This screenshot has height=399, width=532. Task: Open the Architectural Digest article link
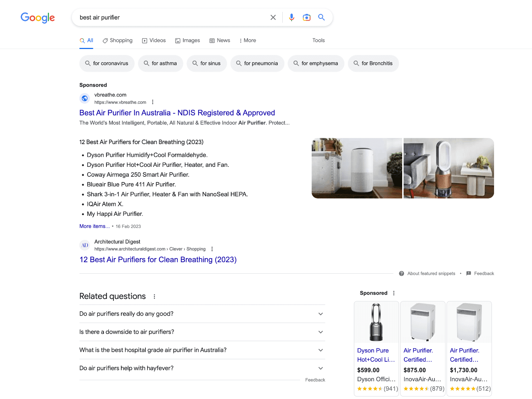click(x=158, y=259)
